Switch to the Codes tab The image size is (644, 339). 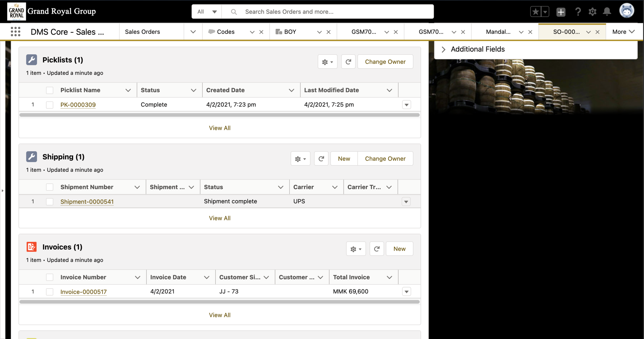[225, 32]
